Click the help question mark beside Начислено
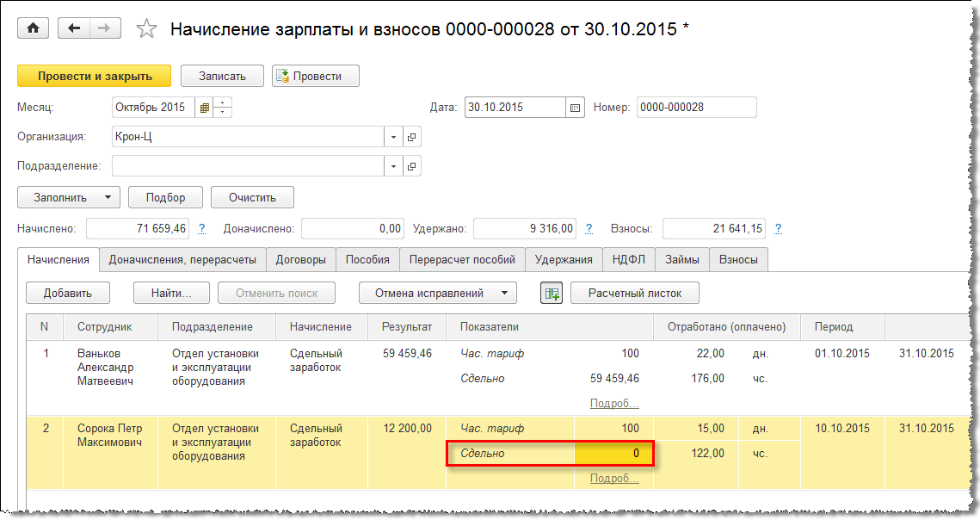This screenshot has height=520, width=980. [202, 229]
